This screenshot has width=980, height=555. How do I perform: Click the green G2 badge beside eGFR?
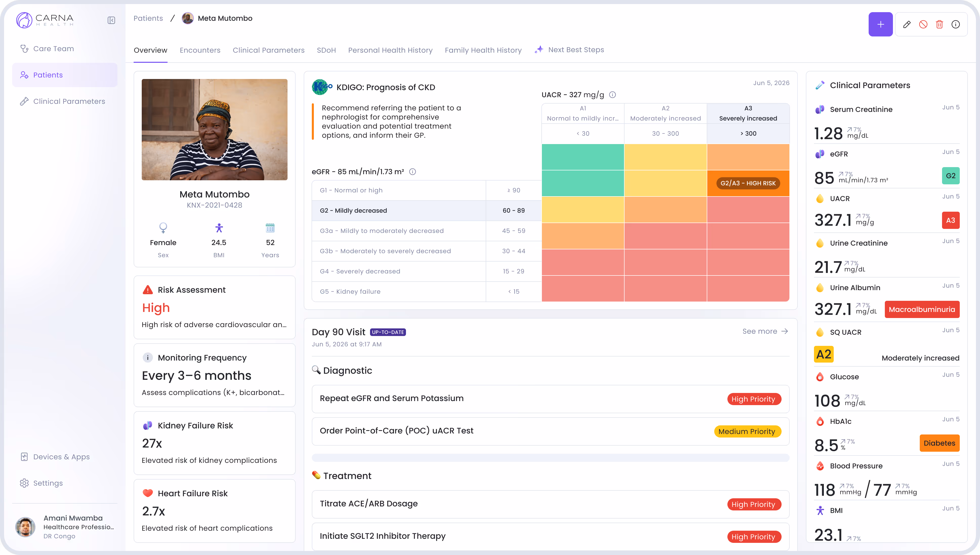(x=950, y=176)
